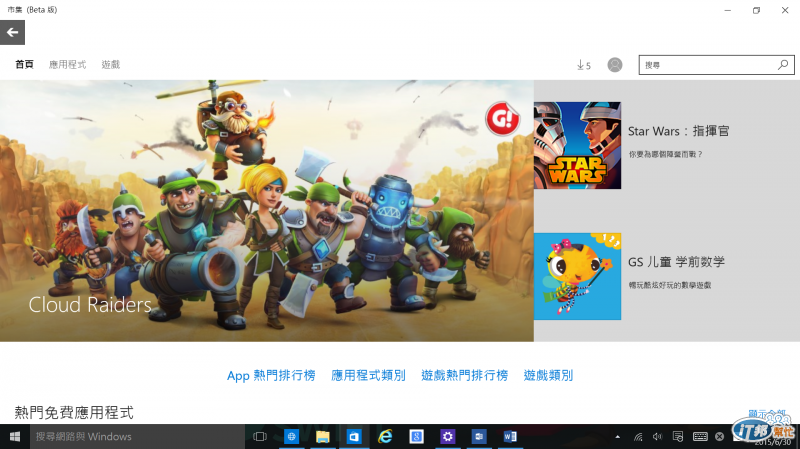
Task: Click the 你要為哪個陣營而戰？ subtitle
Action: click(x=665, y=154)
